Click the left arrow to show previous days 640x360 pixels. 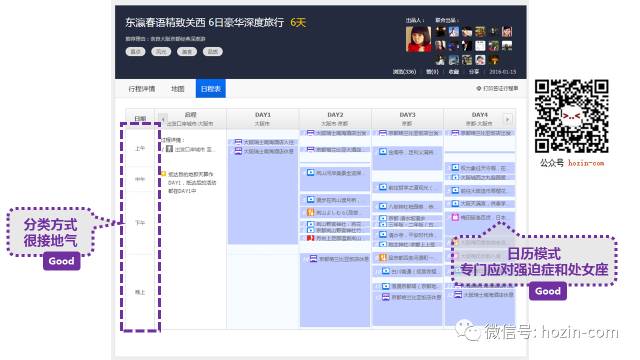(x=163, y=119)
